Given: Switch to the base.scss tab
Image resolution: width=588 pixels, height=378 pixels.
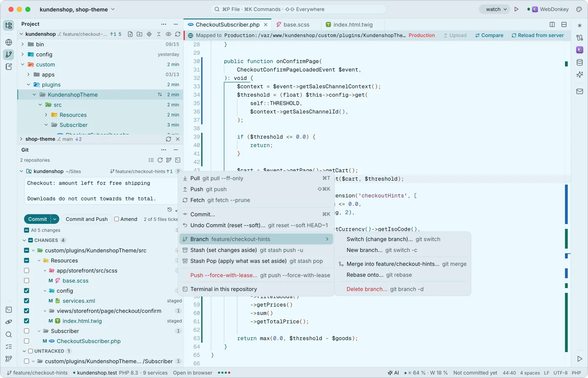Looking at the screenshot, I should pyautogui.click(x=296, y=25).
